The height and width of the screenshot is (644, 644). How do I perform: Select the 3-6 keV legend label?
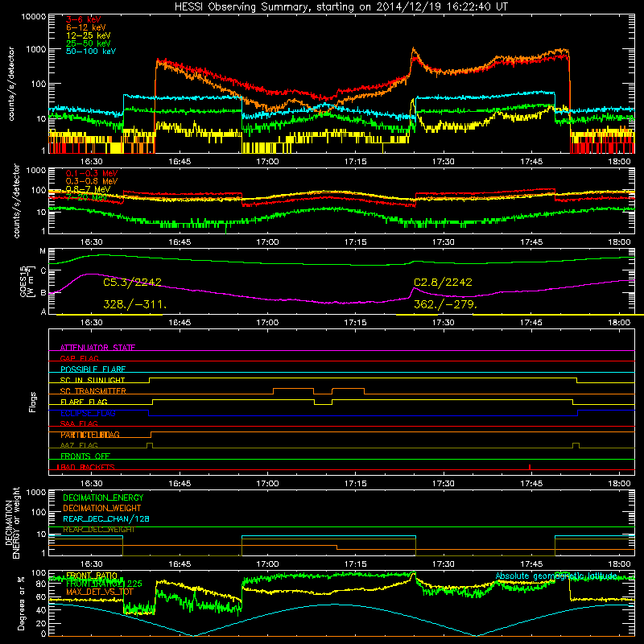pyautogui.click(x=83, y=19)
